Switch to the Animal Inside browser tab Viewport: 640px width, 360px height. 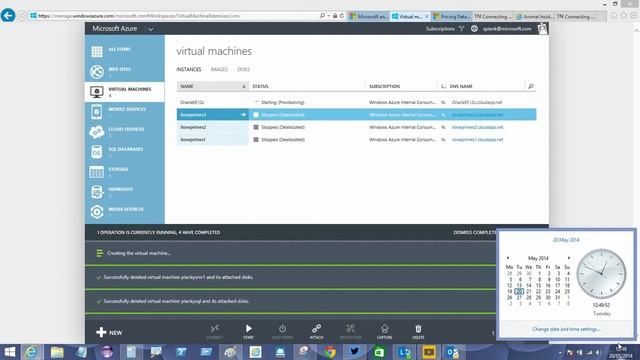[x=535, y=16]
